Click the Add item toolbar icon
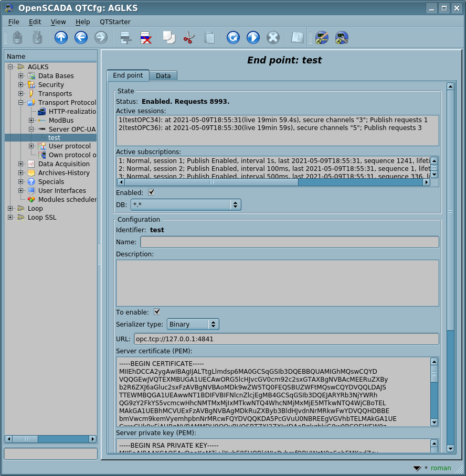Image resolution: width=466 pixels, height=476 pixels. (x=125, y=38)
